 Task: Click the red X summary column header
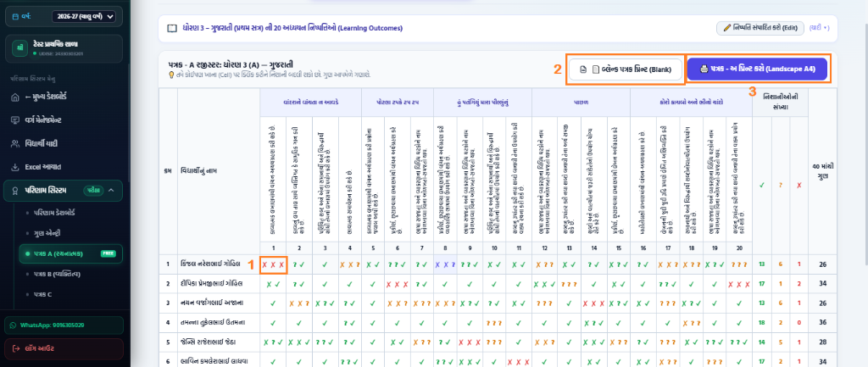(798, 185)
